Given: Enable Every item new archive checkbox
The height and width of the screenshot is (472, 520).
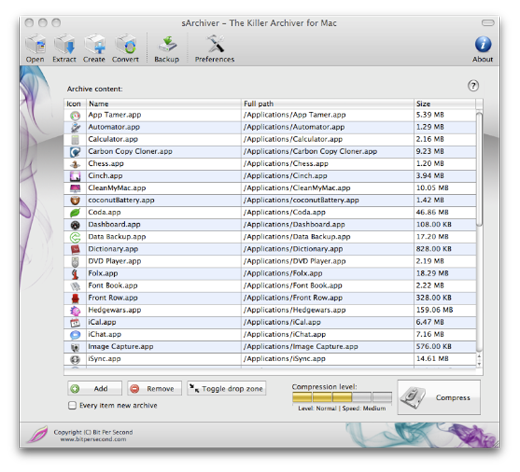Looking at the screenshot, I should click(72, 405).
